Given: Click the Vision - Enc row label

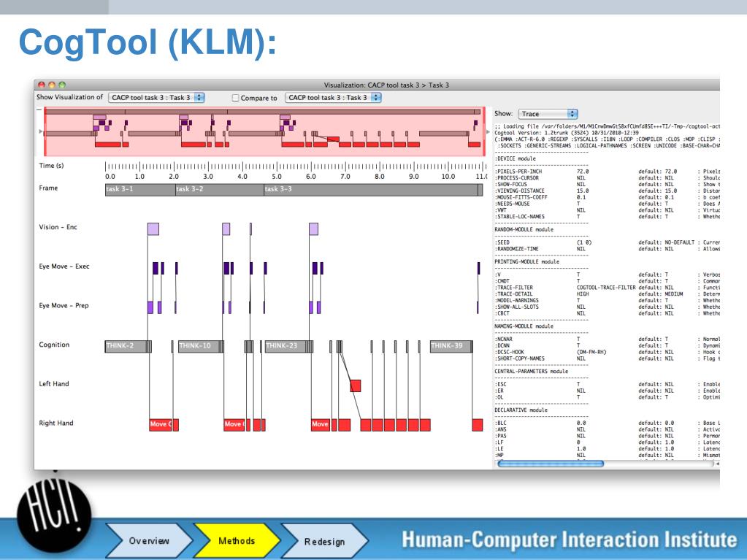Looking at the screenshot, I should (x=58, y=227).
